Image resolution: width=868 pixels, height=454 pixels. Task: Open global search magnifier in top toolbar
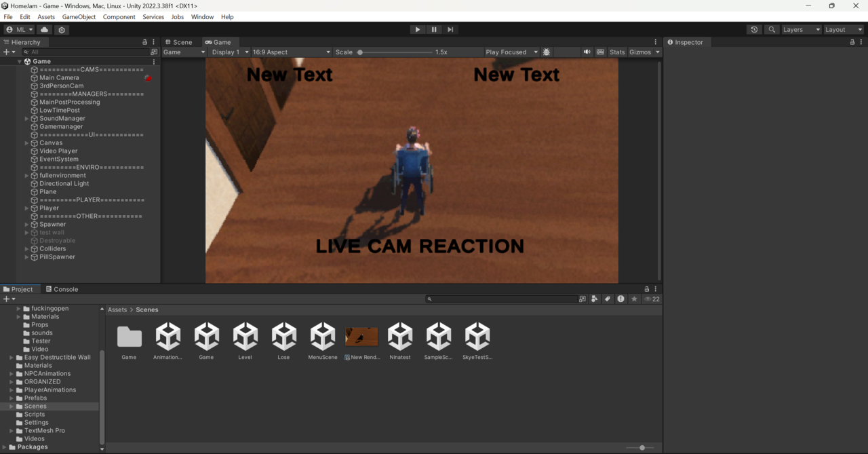pos(772,30)
